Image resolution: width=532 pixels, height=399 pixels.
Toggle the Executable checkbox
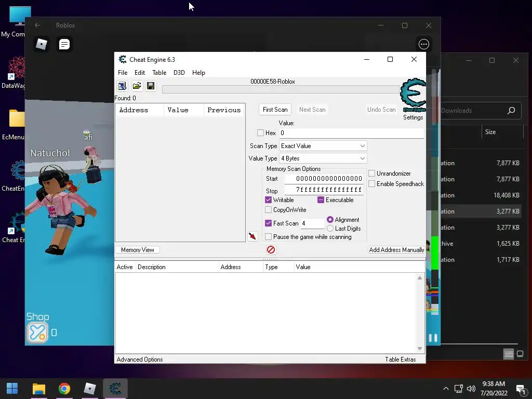321,200
